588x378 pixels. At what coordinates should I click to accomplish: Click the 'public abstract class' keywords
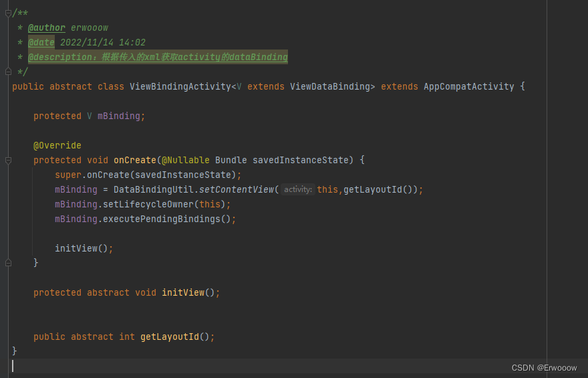point(68,87)
